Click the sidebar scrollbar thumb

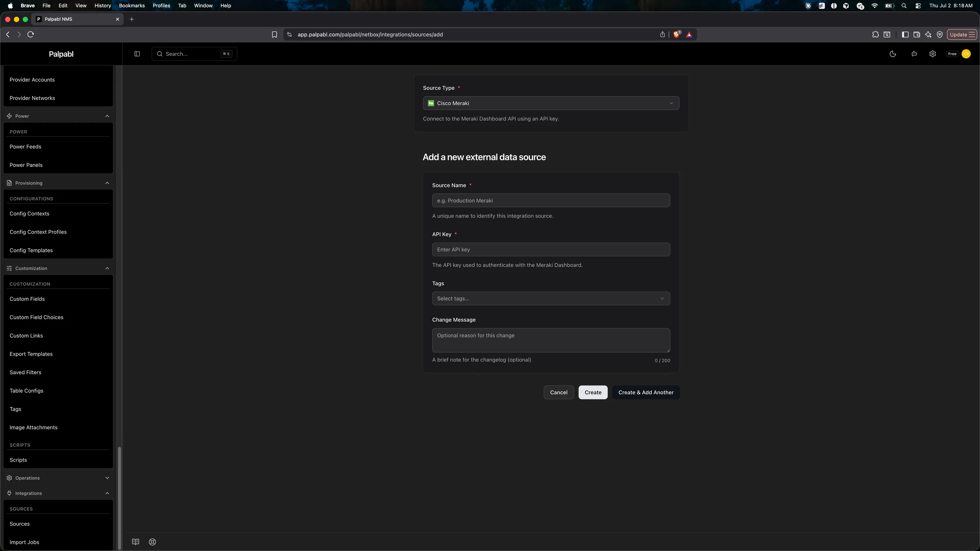point(120,498)
